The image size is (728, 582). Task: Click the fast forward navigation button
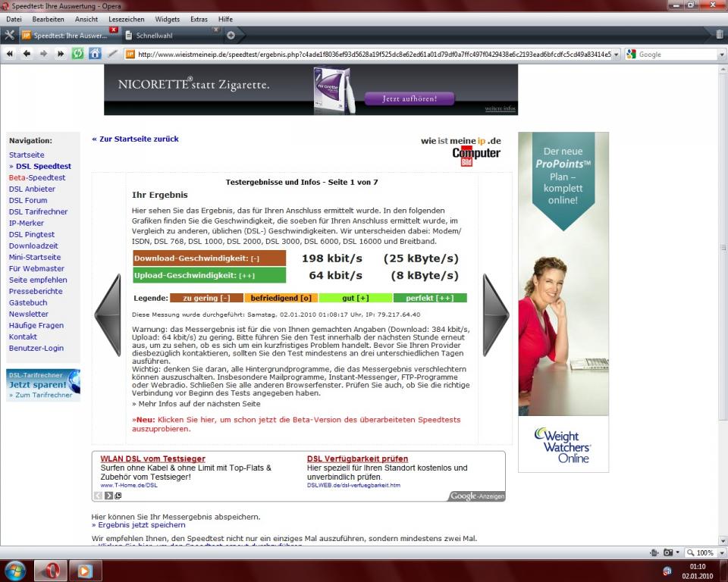61,54
